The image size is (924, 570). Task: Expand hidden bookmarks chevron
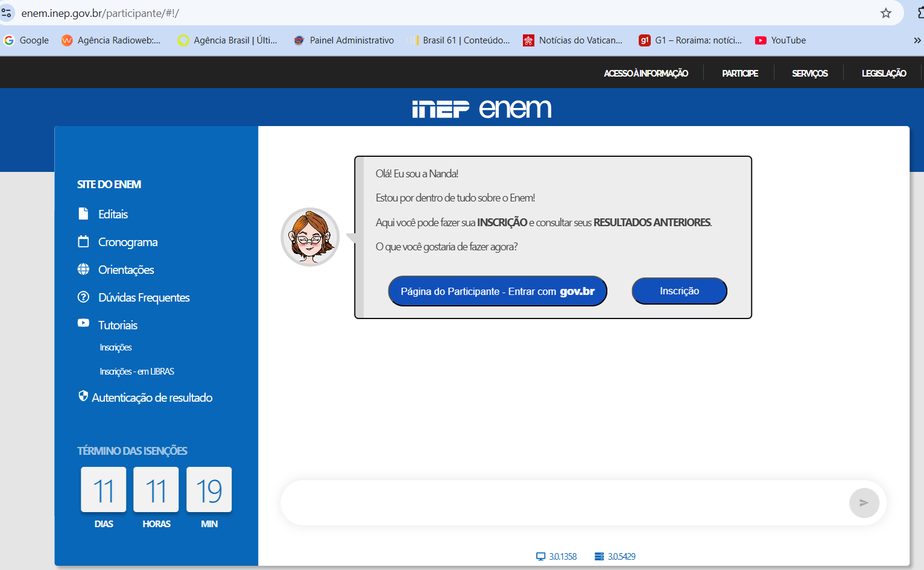[x=917, y=40]
